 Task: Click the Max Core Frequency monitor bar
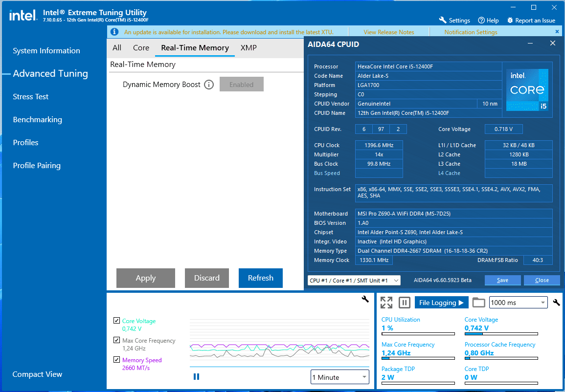(418, 358)
